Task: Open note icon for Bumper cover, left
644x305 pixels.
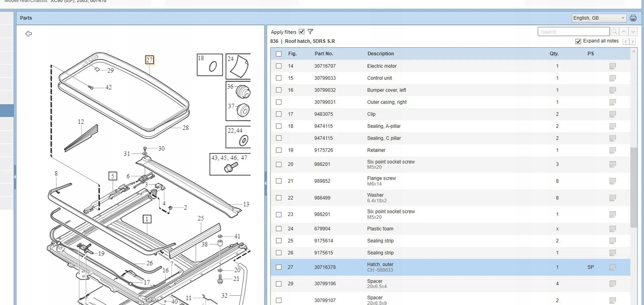Action: pyautogui.click(x=613, y=90)
